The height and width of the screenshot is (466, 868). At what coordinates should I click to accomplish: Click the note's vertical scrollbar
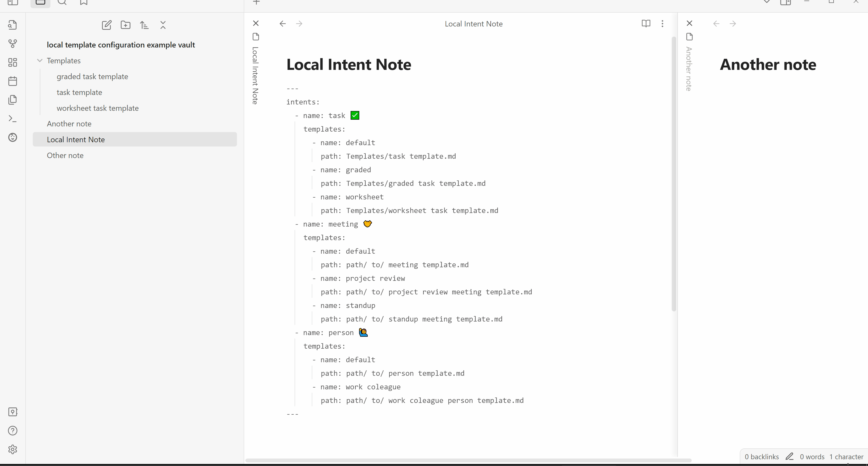[x=674, y=173]
